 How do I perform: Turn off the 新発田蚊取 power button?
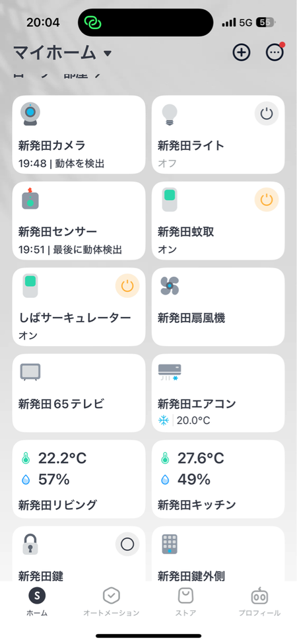(267, 200)
